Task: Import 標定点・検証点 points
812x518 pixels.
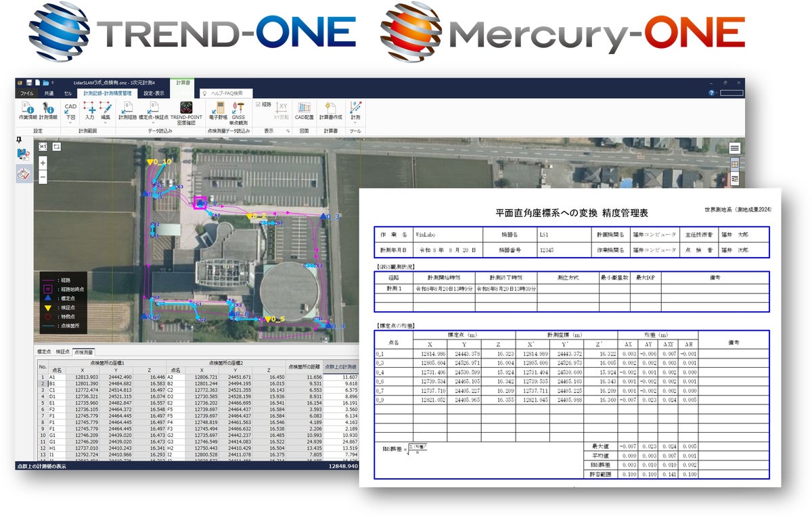Action: pos(154,112)
